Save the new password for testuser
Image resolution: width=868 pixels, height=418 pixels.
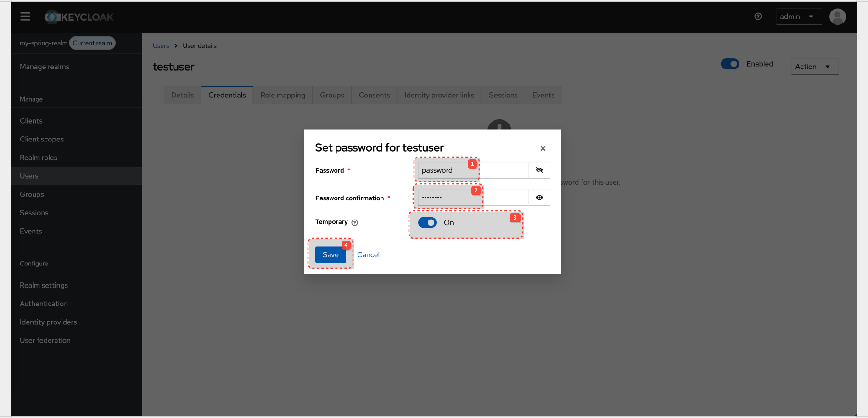(x=330, y=254)
